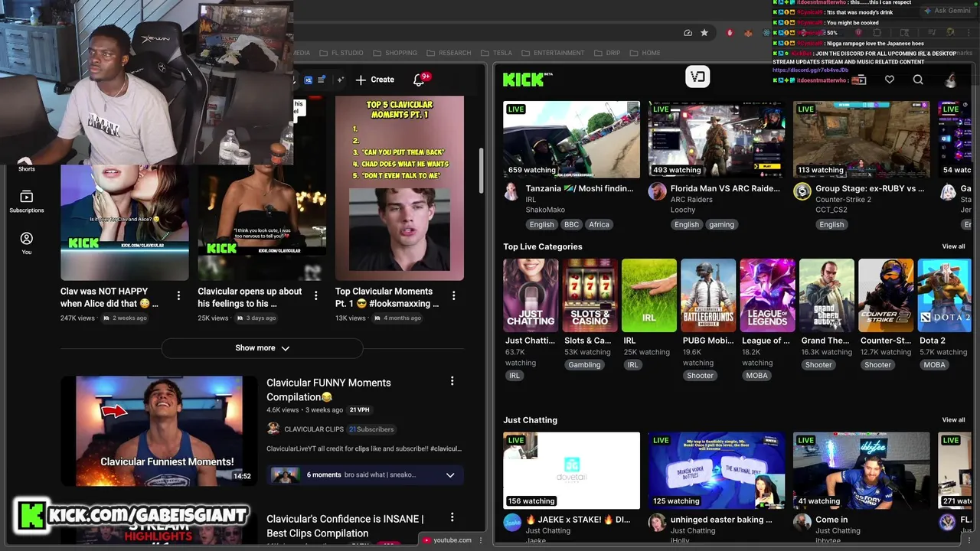Image resolution: width=980 pixels, height=551 pixels.
Task: Open Kick user avatar menu
Action: [x=950, y=80]
